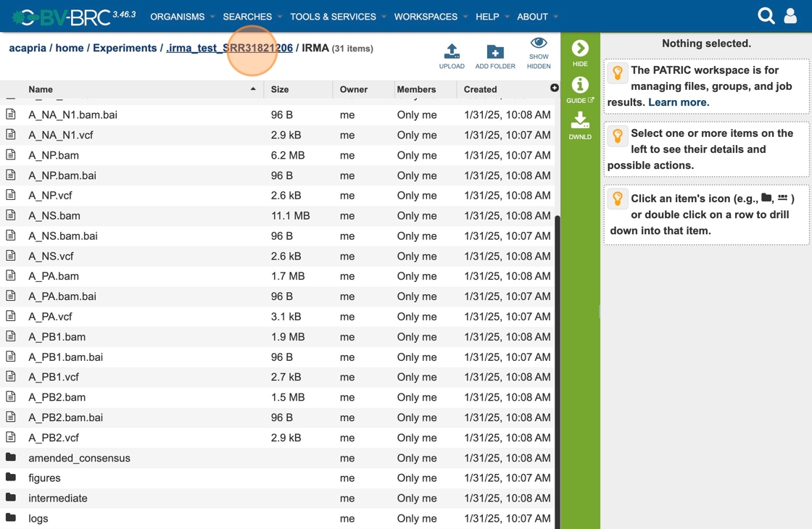Open the Help menu
This screenshot has width=812, height=529.
click(x=487, y=17)
